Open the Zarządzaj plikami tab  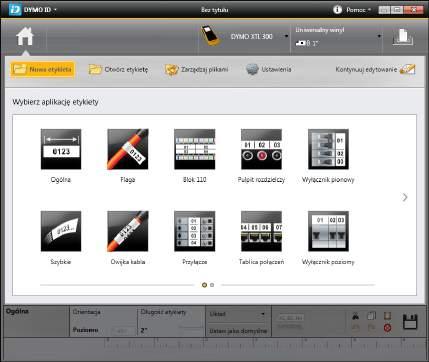pos(197,69)
